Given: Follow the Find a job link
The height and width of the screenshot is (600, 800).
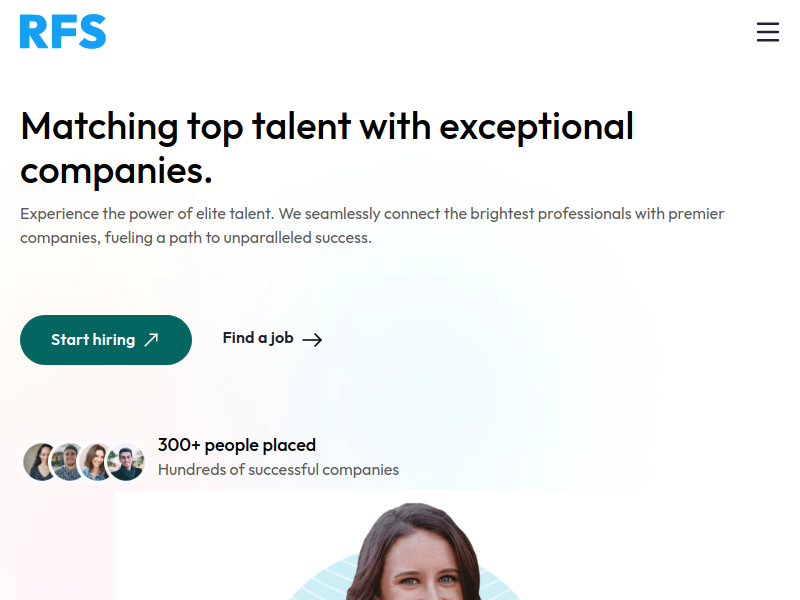Looking at the screenshot, I should click(258, 338).
